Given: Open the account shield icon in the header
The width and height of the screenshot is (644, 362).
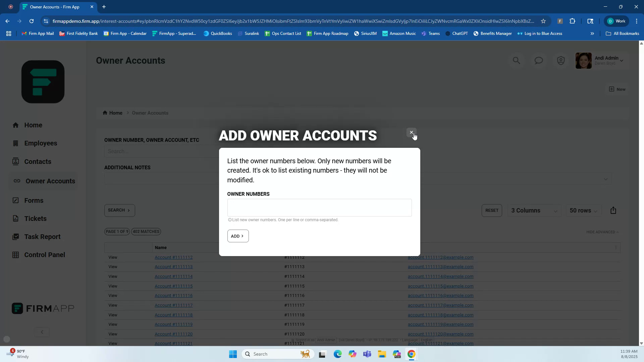Looking at the screenshot, I should pos(560,60).
